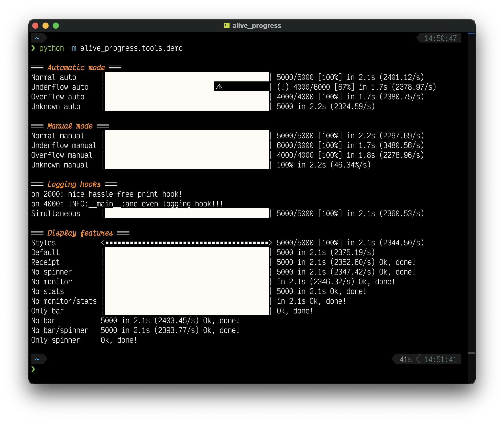Click the Unknown manual label
This screenshot has height=422, width=504.
pyautogui.click(x=60, y=165)
